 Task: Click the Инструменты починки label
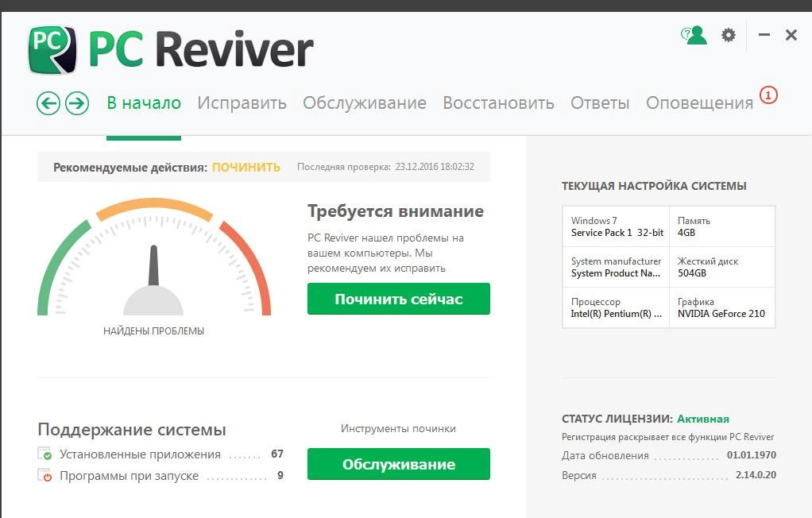(398, 428)
